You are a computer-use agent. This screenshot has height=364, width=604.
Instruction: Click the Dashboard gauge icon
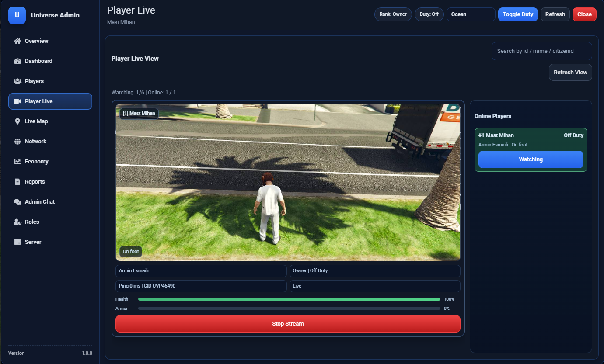tap(17, 61)
